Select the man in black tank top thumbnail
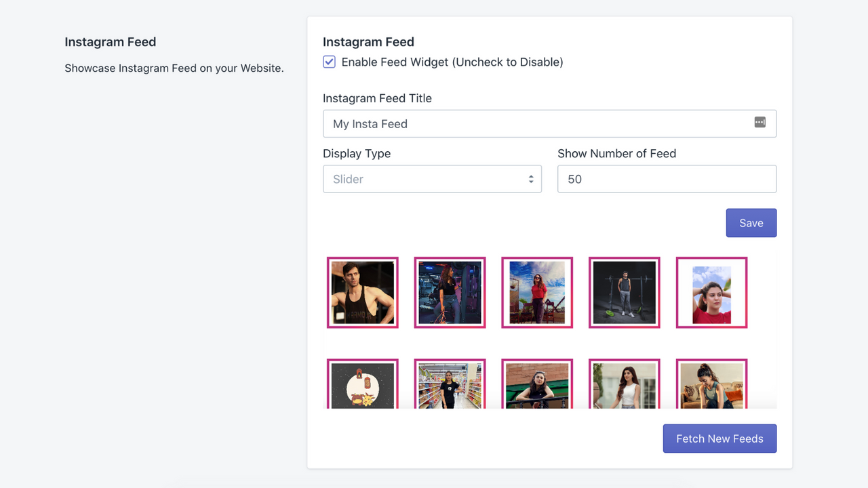Image resolution: width=868 pixels, height=488 pixels. [x=363, y=293]
